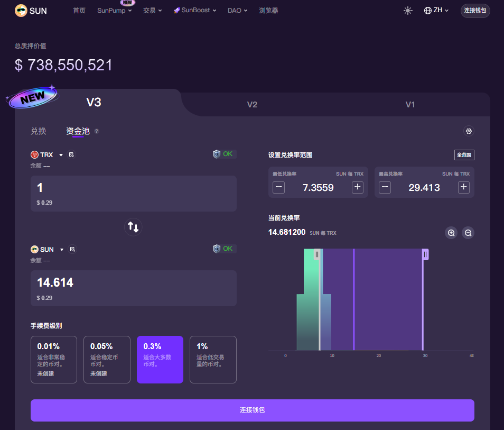The image size is (504, 430).
Task: Open the ZH language selector
Action: tap(436, 10)
